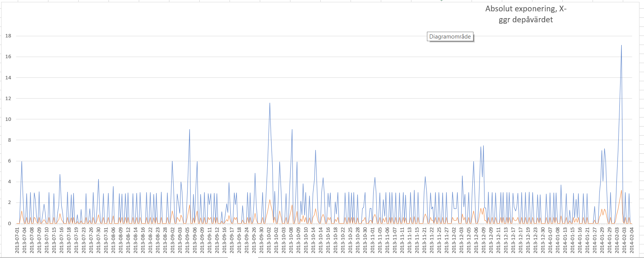This screenshot has width=644, height=258.
Task: Select the chart title 'Absolut exponering, X-ggr depåvärdet'
Action: pos(526,14)
